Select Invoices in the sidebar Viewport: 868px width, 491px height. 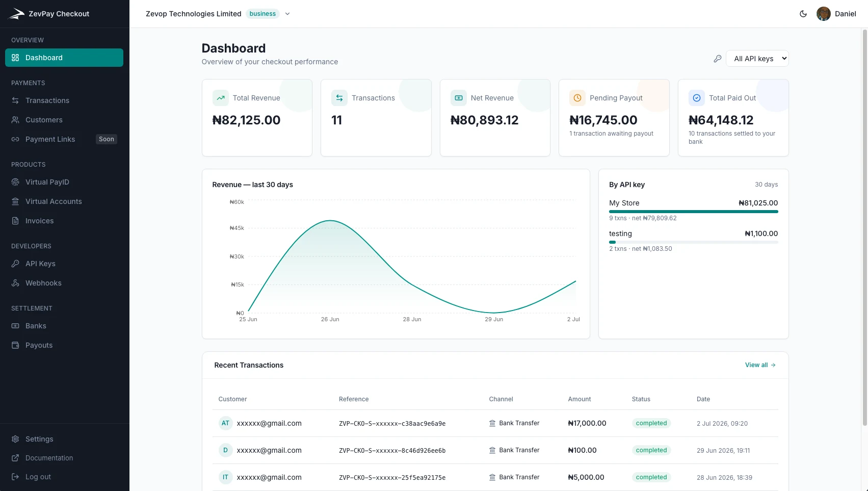click(x=64, y=221)
